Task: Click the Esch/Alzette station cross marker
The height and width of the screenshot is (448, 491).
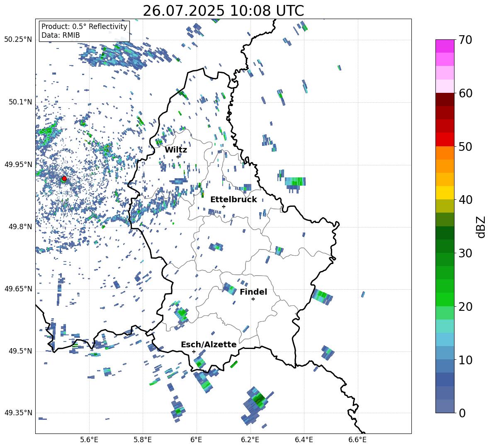Action: point(194,351)
